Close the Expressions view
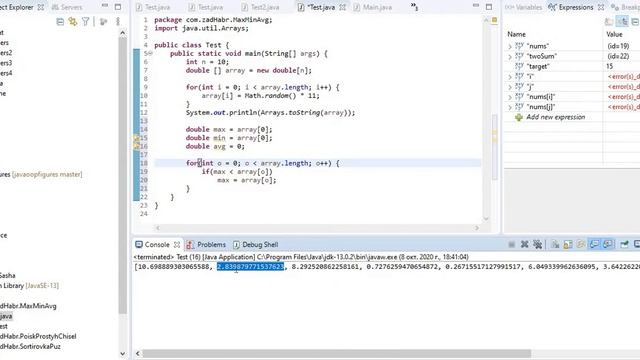 click(601, 7)
